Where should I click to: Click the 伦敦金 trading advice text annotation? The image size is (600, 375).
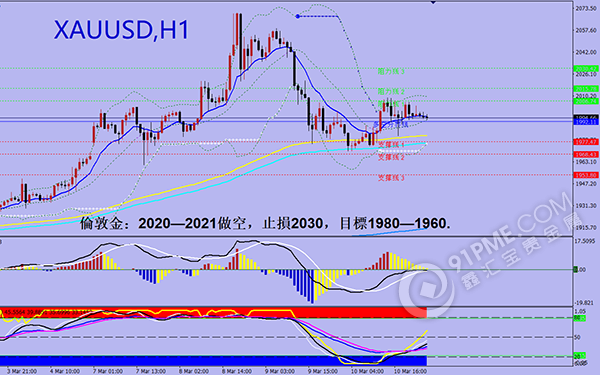[x=265, y=223]
